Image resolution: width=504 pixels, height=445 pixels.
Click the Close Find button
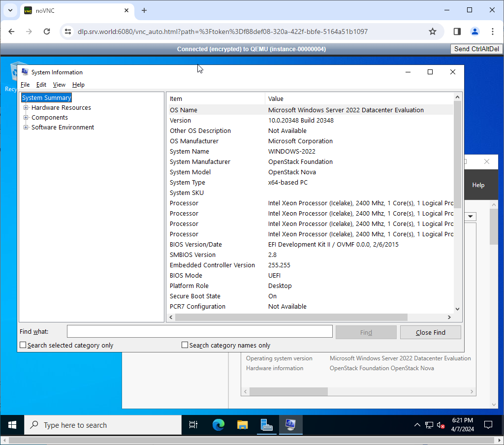[x=430, y=332]
